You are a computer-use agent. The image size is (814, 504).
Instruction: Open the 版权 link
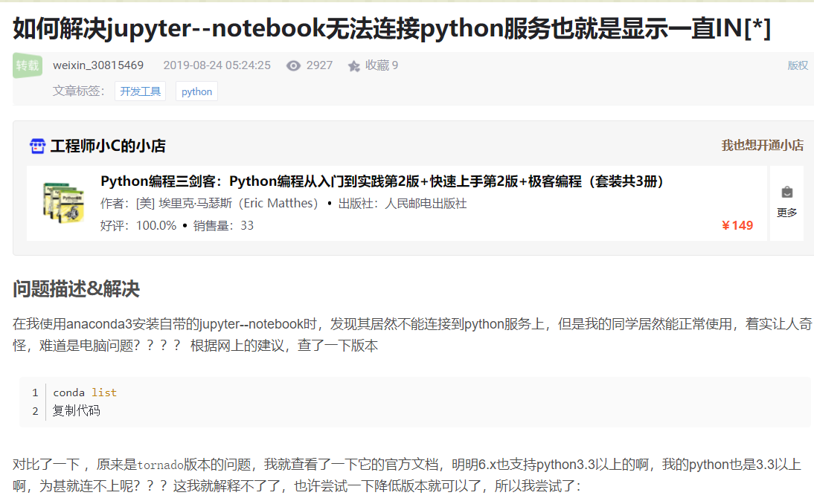pyautogui.click(x=798, y=65)
